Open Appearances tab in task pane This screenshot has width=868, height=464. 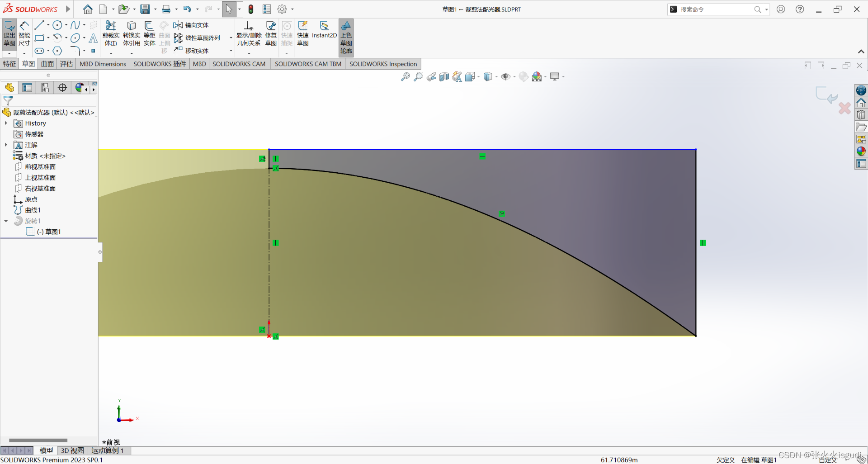pos(861,152)
